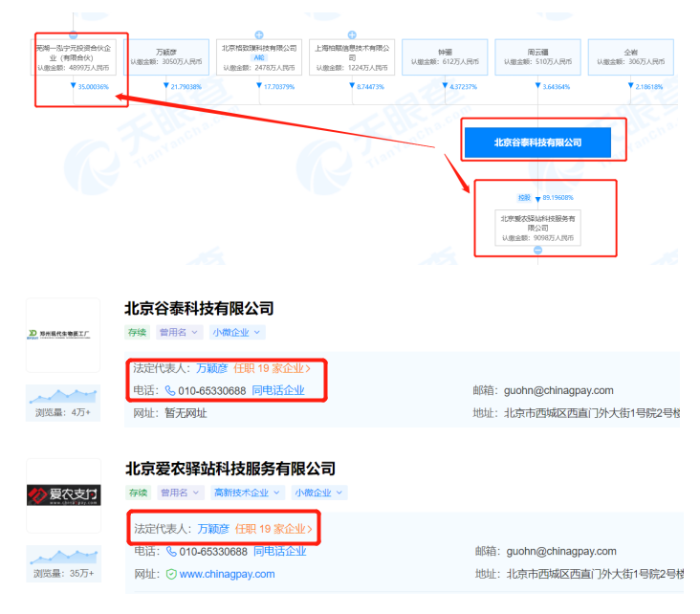The width and height of the screenshot is (700, 614).
Task: Click the 爱农支付 company logo
Action: [62, 495]
